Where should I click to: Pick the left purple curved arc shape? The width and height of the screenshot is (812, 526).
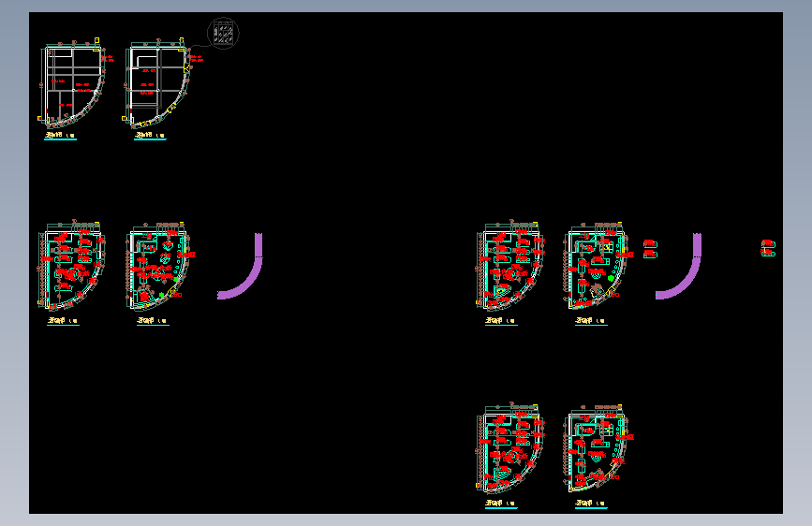point(241,266)
